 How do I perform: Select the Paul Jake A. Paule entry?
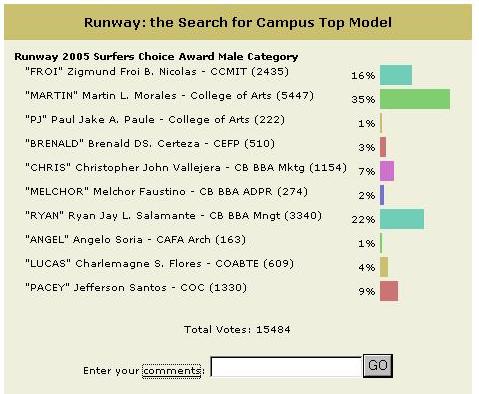[155, 120]
